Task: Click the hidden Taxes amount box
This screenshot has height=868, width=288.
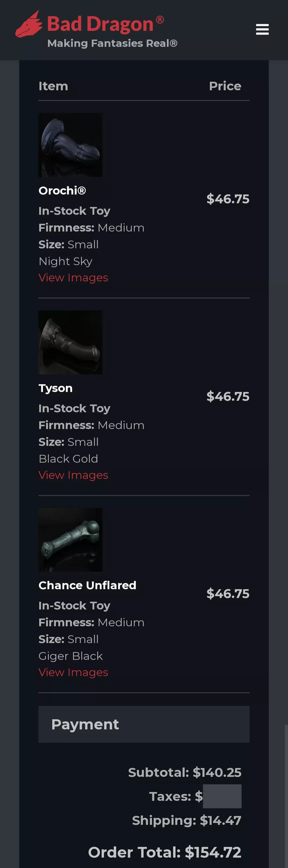Action: (222, 796)
